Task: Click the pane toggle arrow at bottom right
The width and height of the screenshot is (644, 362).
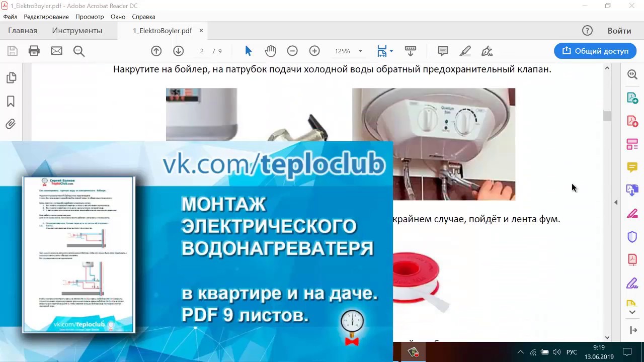Action: click(x=633, y=330)
